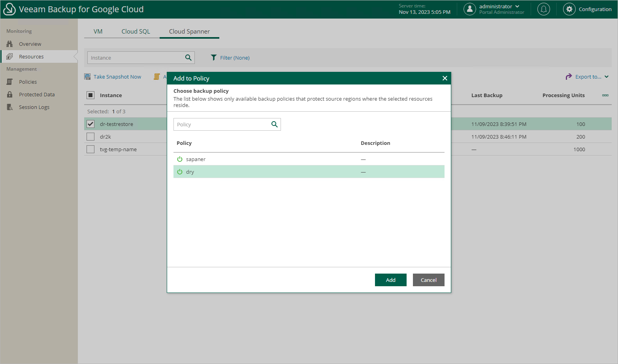Select the Cloud Spanner tab

click(189, 32)
